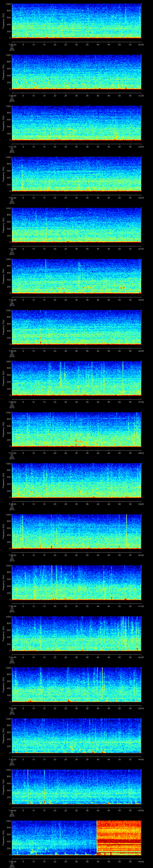Click the spectrogram panel starting at 7:32:00
Viewport: 153px width, 868px height.
tap(77, 174)
